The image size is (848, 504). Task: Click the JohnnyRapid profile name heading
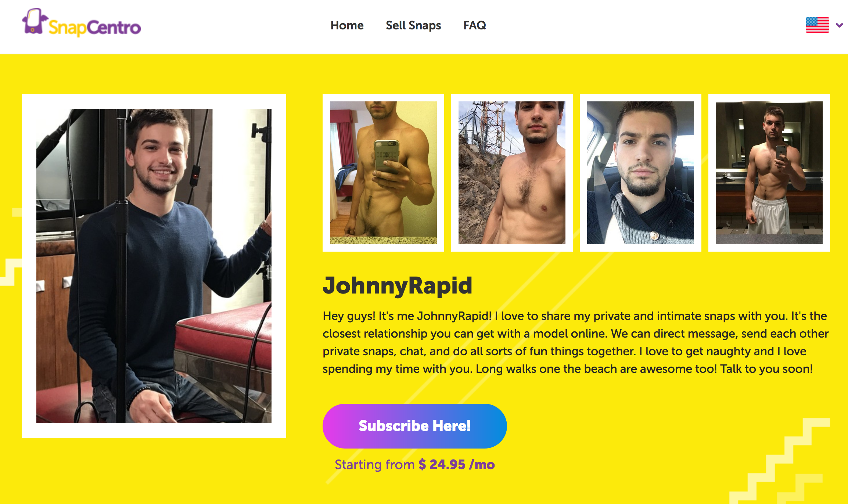coord(397,286)
